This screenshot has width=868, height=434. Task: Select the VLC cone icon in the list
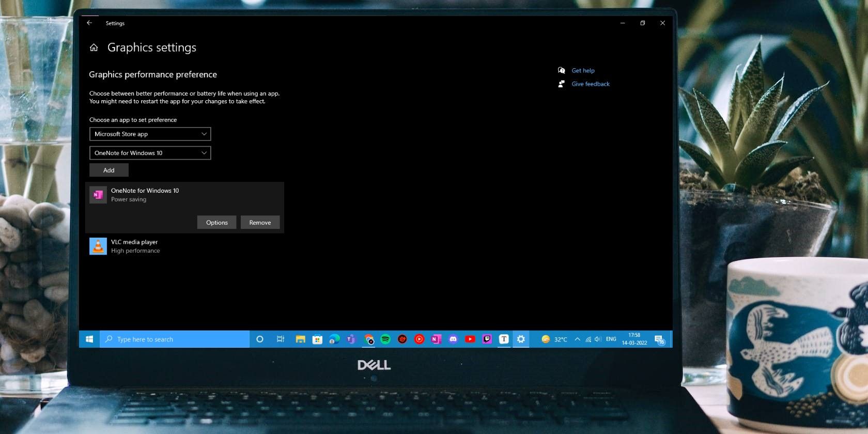pyautogui.click(x=98, y=246)
